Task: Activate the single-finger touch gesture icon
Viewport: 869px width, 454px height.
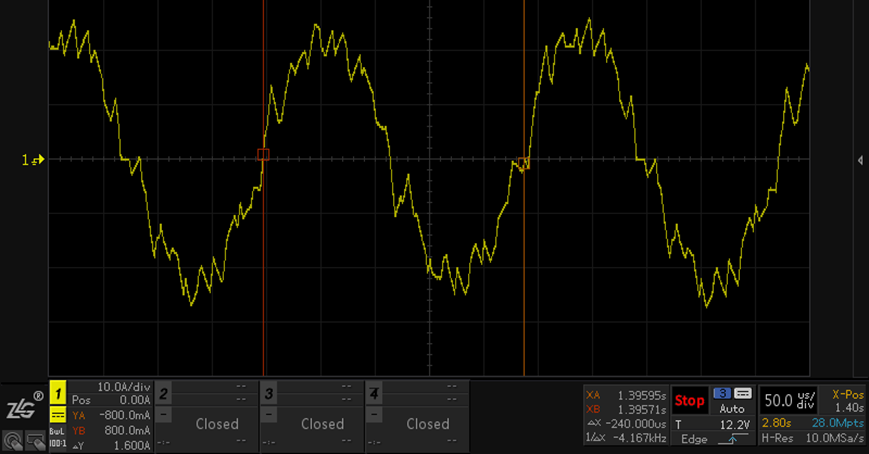Action: (x=13, y=441)
